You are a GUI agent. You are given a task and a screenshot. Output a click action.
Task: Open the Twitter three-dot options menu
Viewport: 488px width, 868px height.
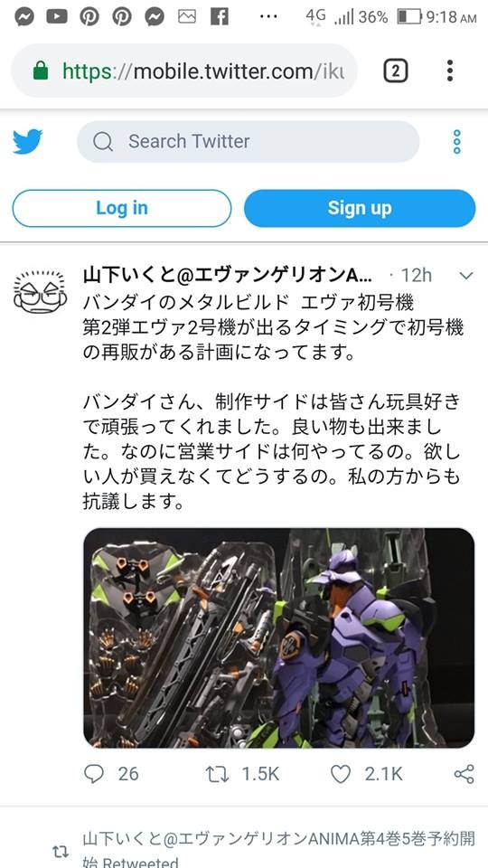pyautogui.click(x=456, y=142)
